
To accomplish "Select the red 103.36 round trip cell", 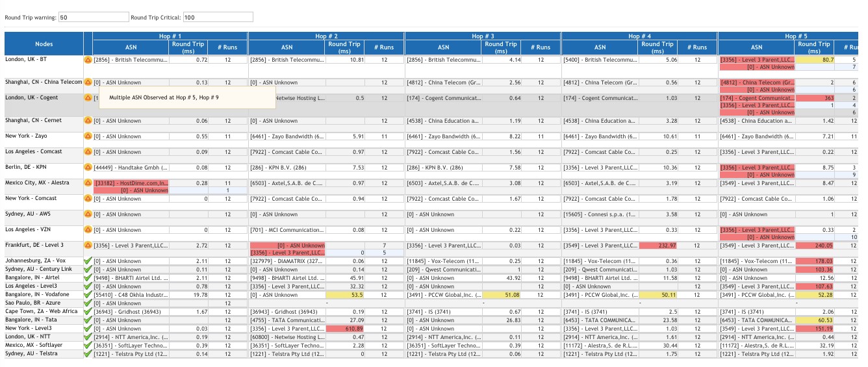I will click(x=814, y=270).
